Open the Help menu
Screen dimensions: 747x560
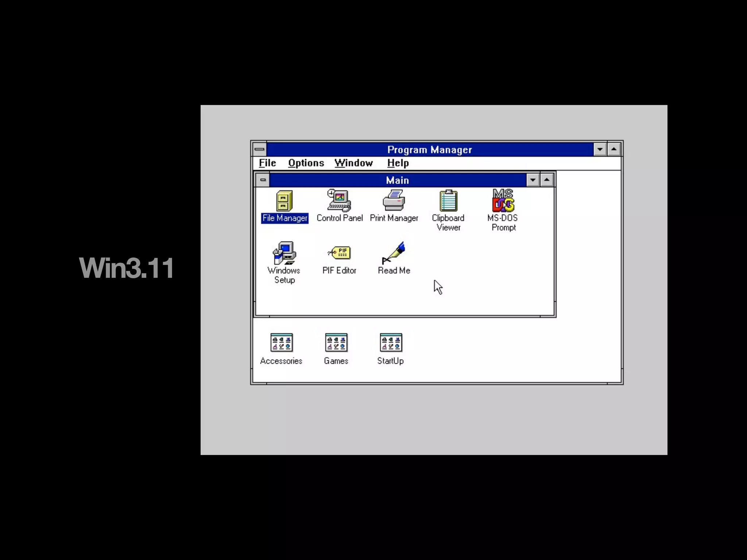(398, 163)
